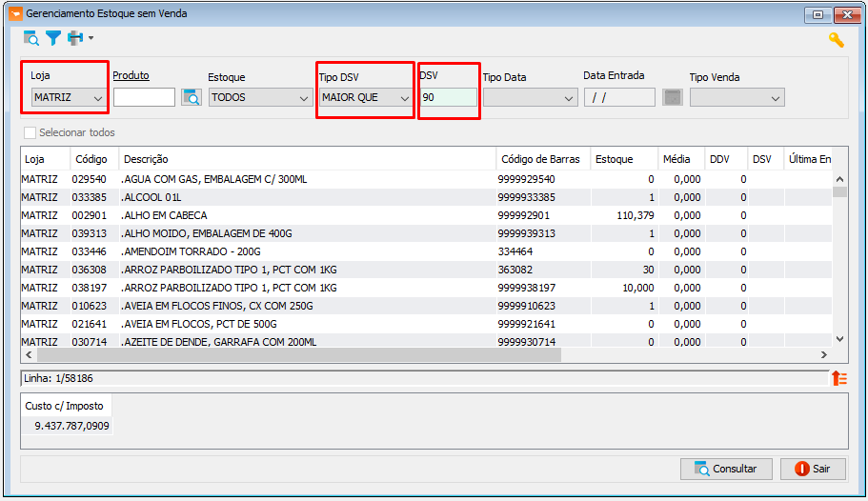Open the calendar icon for Data Entrada

pos(672,97)
